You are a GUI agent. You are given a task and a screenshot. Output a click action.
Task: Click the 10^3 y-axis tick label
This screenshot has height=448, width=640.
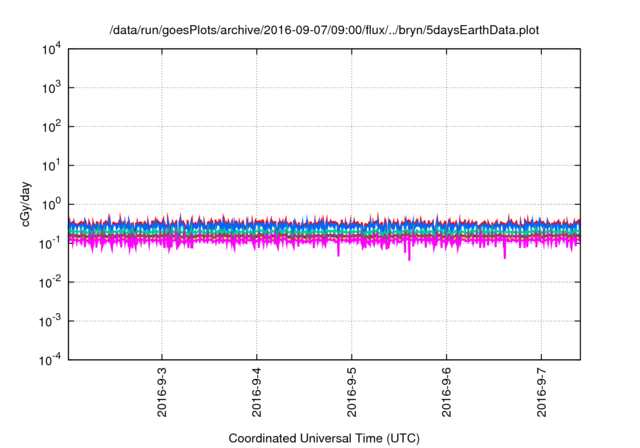(51, 88)
